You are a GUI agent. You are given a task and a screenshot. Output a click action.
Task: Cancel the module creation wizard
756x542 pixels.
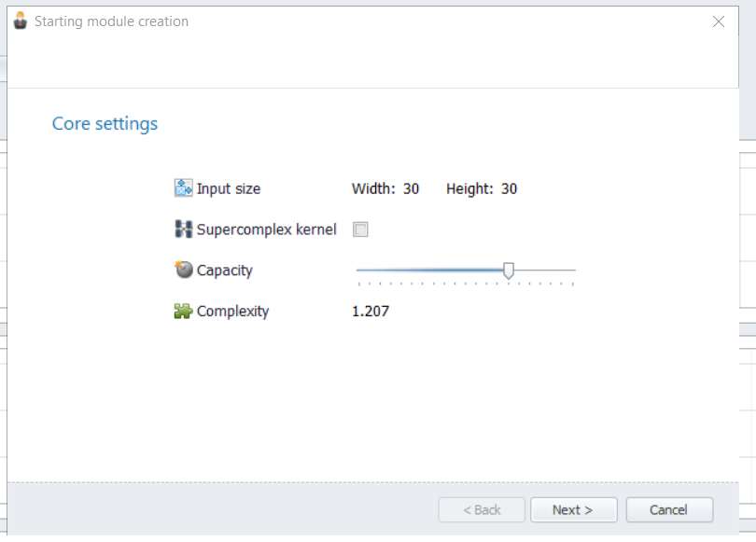[x=669, y=509]
